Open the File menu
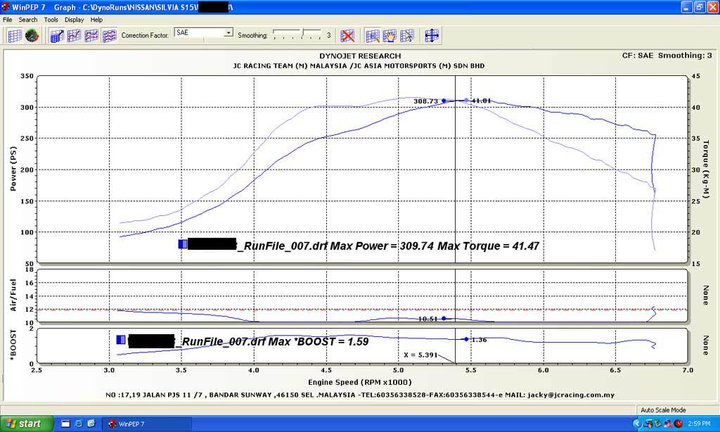Viewport: 720px width, 432px height. click(8, 19)
